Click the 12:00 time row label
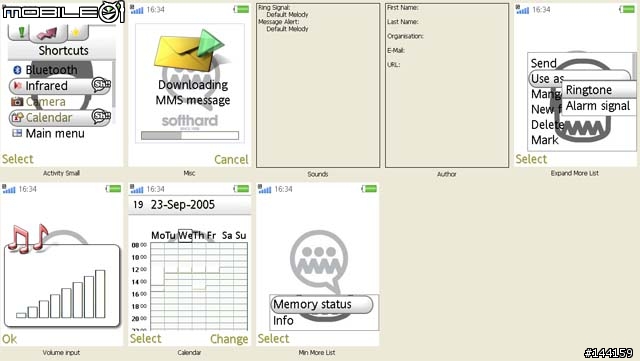Viewport: 640px width, 361px height. (139, 270)
